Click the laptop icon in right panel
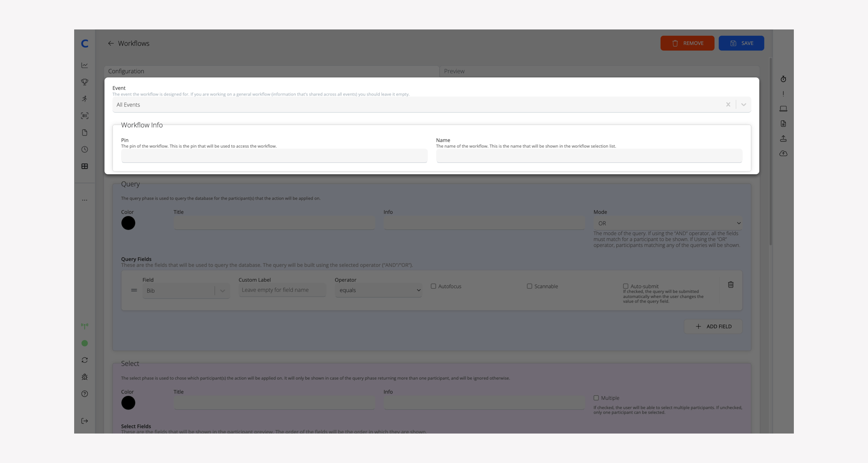The width and height of the screenshot is (868, 463). 783,109
